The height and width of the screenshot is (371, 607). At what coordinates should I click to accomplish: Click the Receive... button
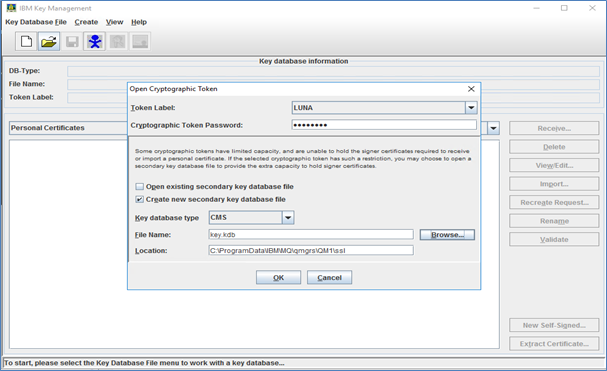point(554,128)
